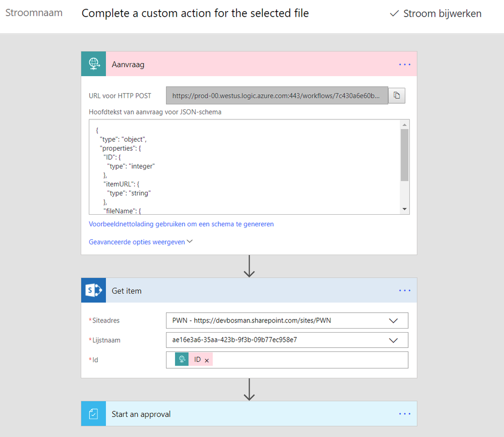Screen dimensions: 504x437
Task: Click inside the JSON schema text area
Action: click(242, 166)
